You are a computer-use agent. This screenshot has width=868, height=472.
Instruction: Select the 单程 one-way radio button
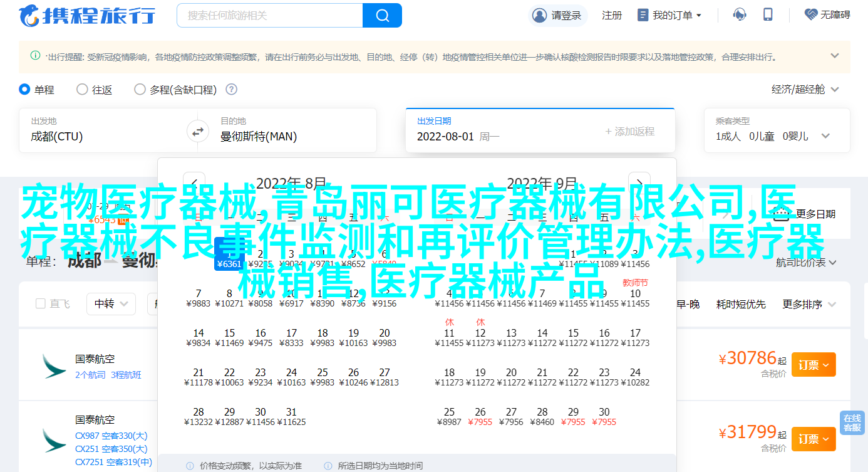click(x=25, y=90)
